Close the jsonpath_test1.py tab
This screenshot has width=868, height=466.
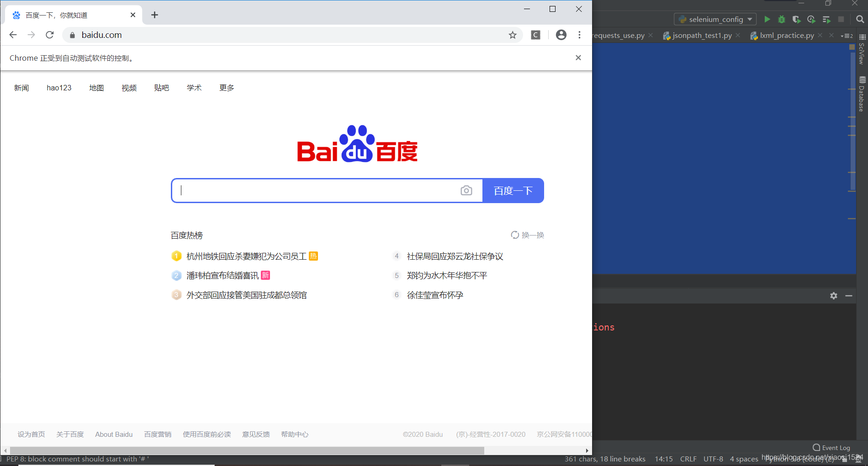point(738,35)
